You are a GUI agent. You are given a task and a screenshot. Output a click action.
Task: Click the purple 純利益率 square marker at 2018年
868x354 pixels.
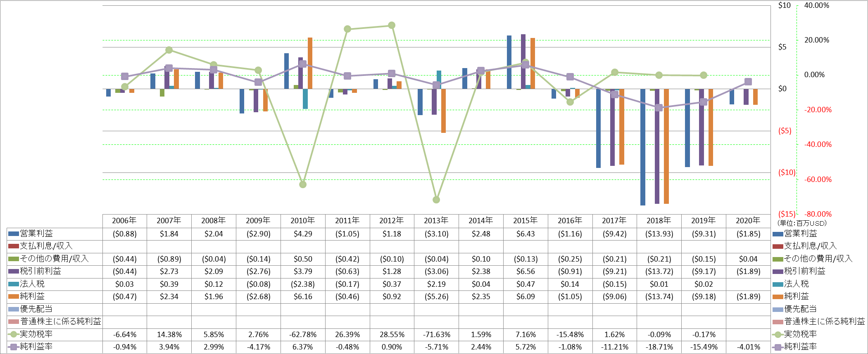pos(659,108)
